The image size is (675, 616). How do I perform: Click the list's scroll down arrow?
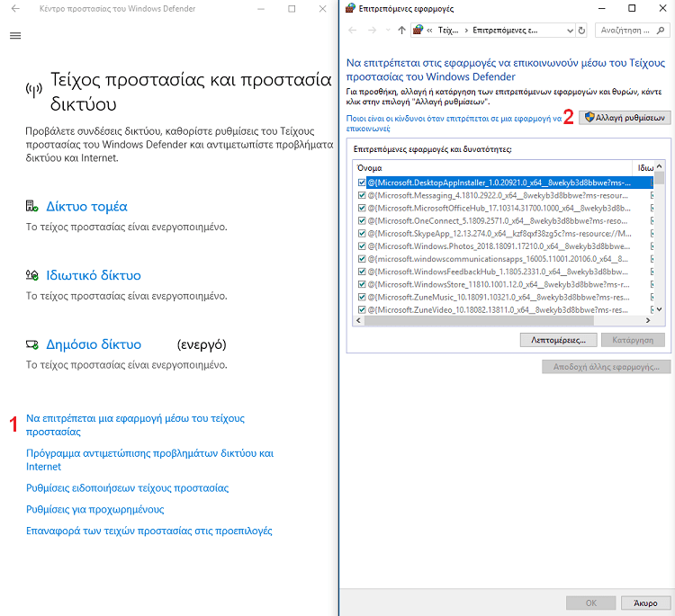point(659,309)
